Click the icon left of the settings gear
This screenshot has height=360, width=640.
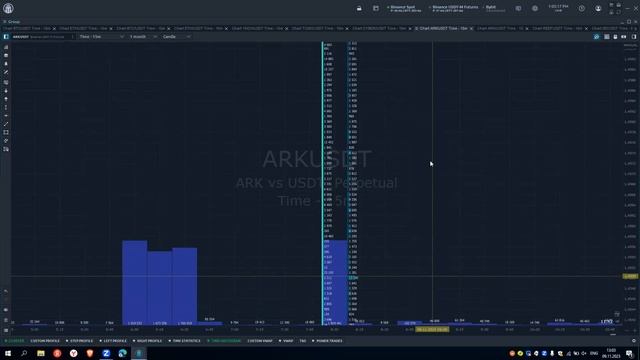click(x=518, y=8)
